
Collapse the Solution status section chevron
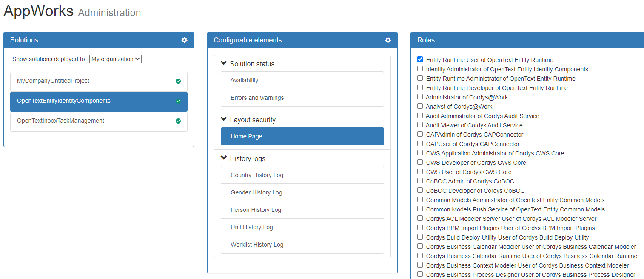point(224,63)
